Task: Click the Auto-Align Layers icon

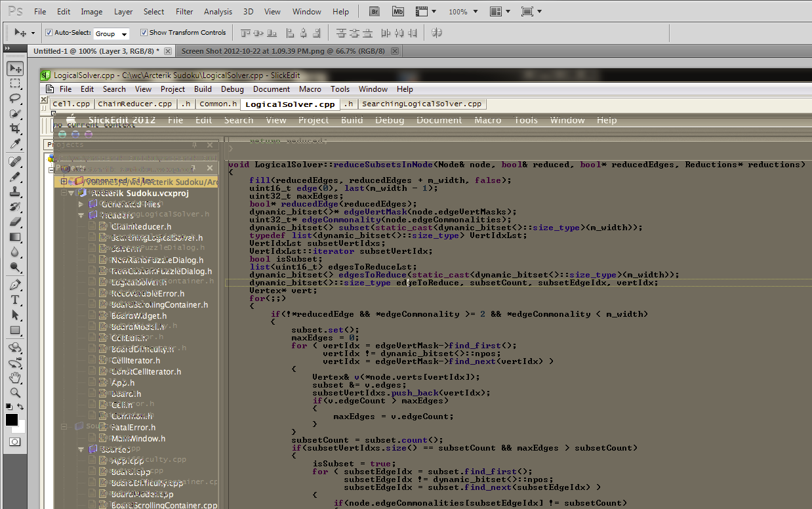Action: point(437,33)
